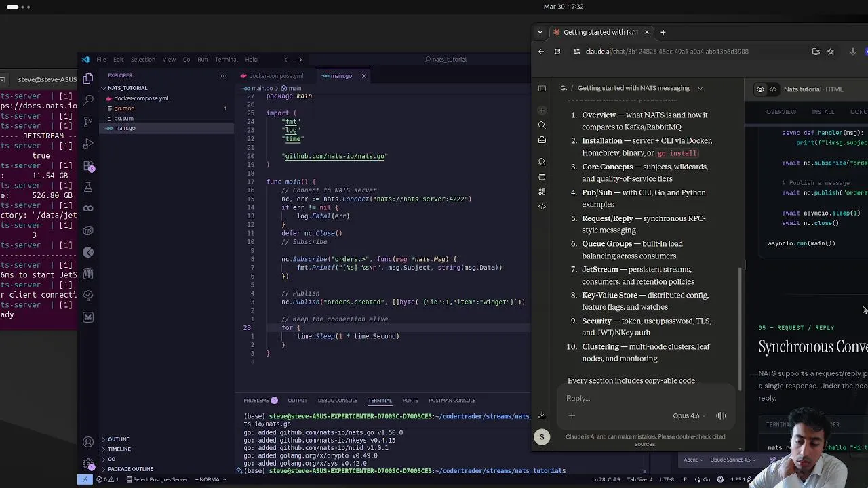Open Selection menu in VS Code

point(142,60)
